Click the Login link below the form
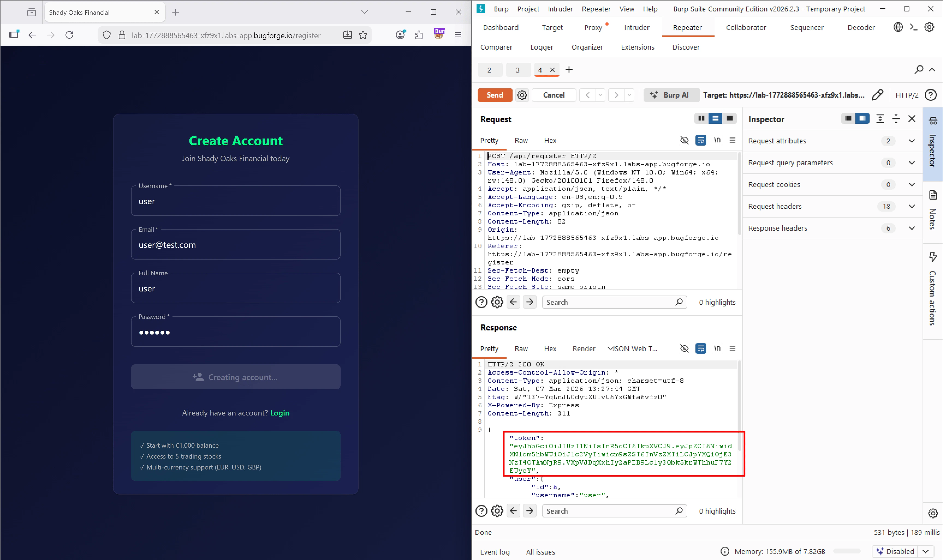 pyautogui.click(x=279, y=413)
